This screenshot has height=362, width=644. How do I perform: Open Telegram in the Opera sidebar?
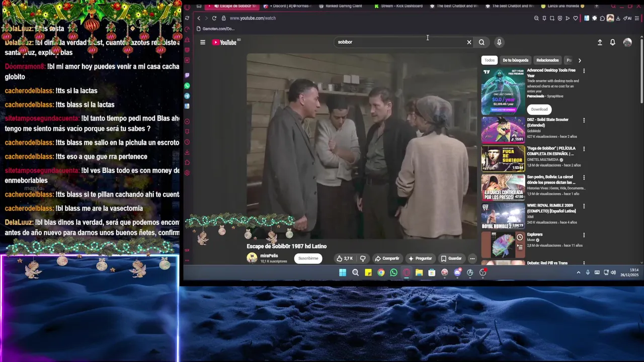click(x=187, y=96)
